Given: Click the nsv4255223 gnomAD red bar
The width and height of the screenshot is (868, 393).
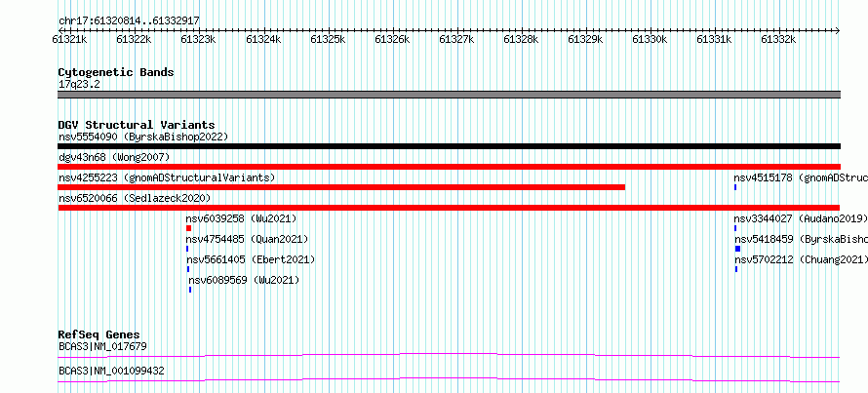Looking at the screenshot, I should (x=341, y=187).
